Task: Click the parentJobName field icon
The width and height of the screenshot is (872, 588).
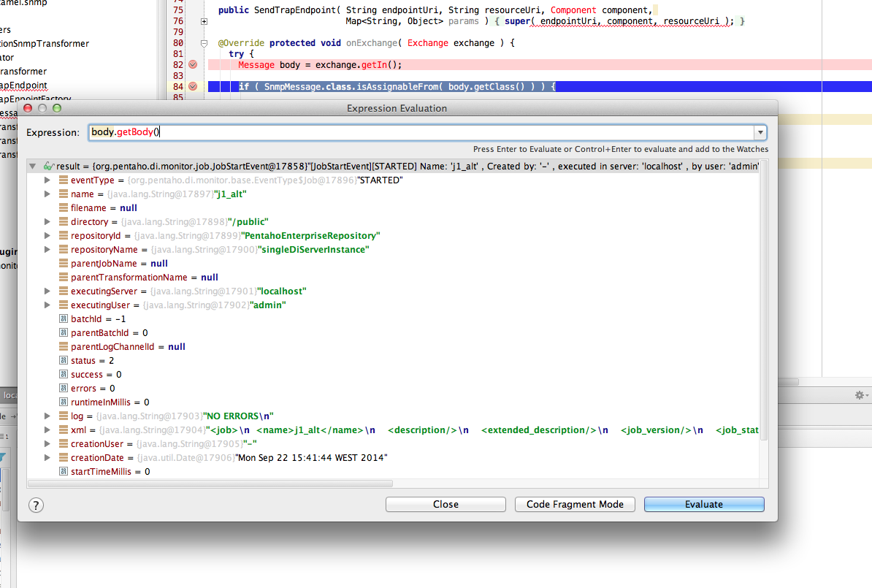Action: click(64, 263)
